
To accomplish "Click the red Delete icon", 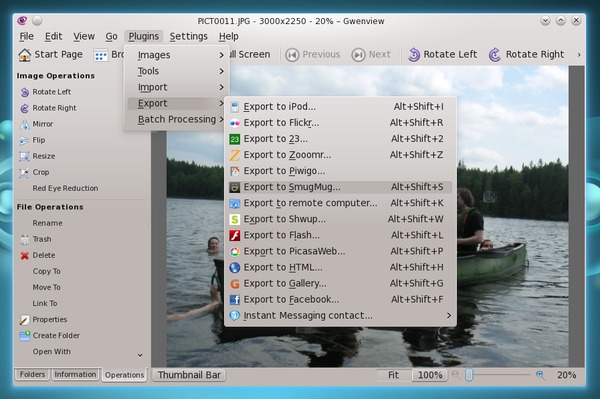I will pos(24,256).
